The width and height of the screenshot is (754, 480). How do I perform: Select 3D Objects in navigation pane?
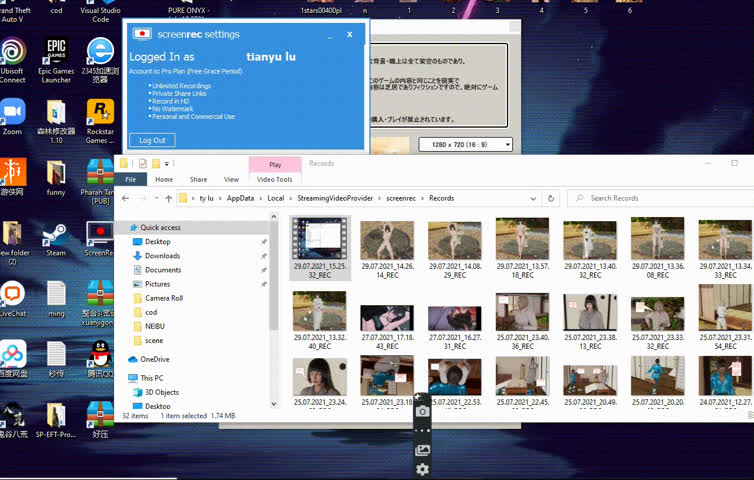tap(162, 392)
